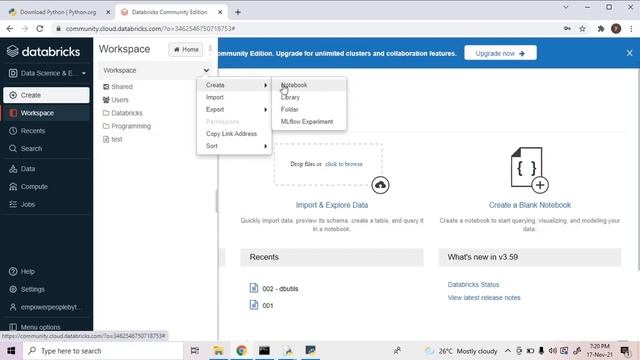Reload the page with the refresh icon

[x=40, y=29]
